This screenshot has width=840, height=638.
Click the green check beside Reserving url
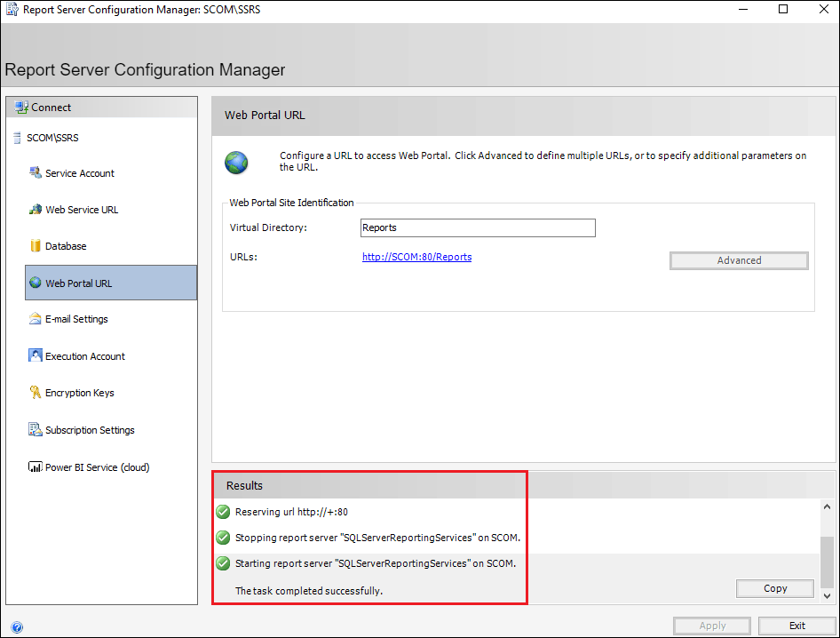coord(223,512)
